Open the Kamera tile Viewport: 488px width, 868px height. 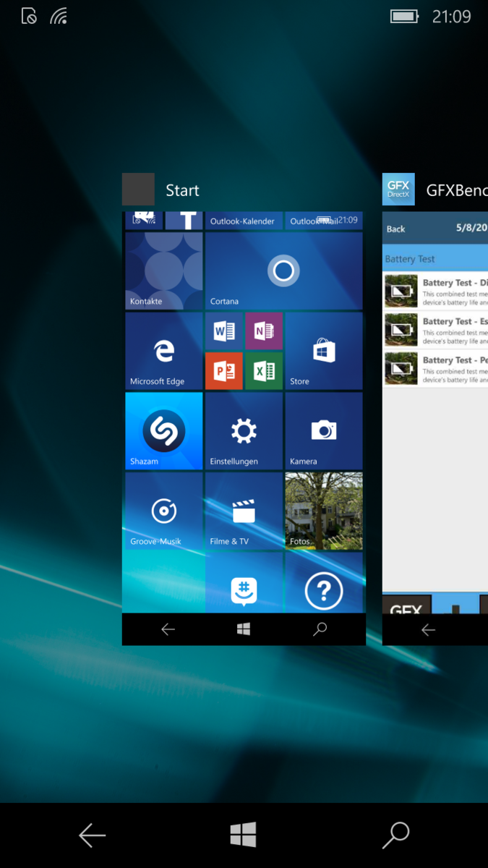[324, 431]
